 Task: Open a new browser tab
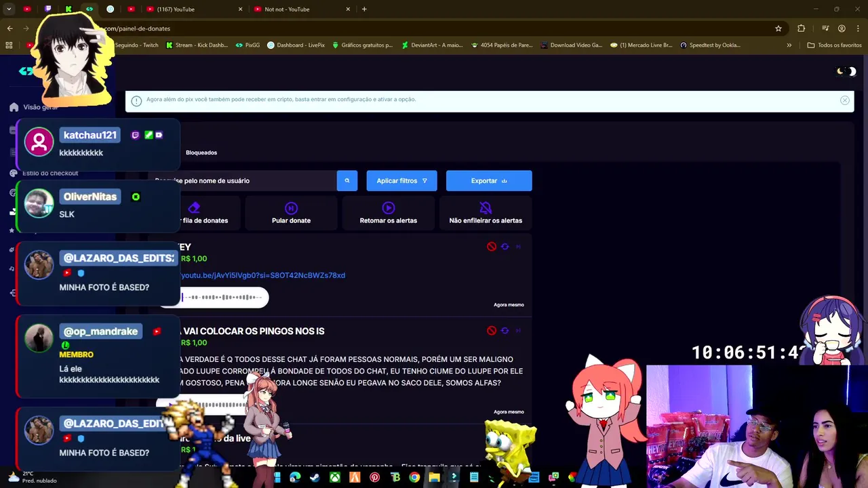[364, 9]
